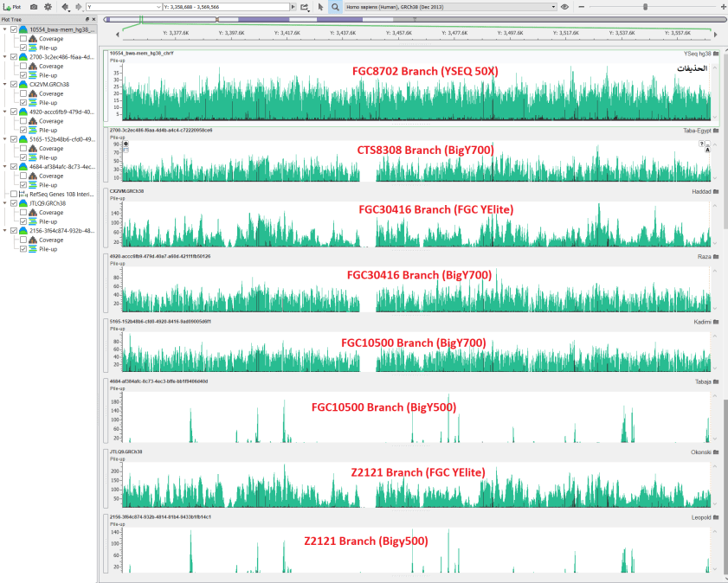
Task: Navigate back using the back arrow icon
Action: tap(65, 6)
